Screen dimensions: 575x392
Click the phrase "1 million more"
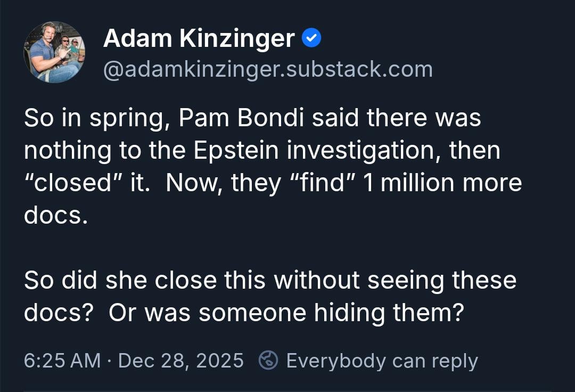pyautogui.click(x=442, y=183)
